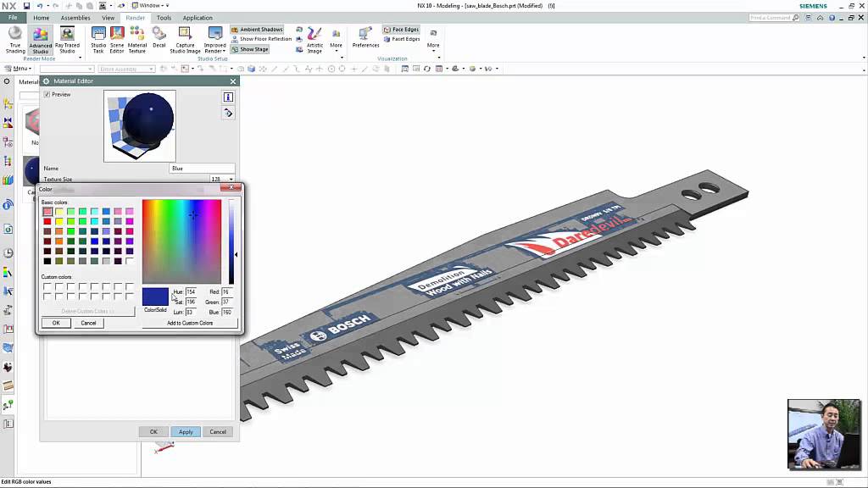Click the hue-saturation color spectrum field

point(181,241)
